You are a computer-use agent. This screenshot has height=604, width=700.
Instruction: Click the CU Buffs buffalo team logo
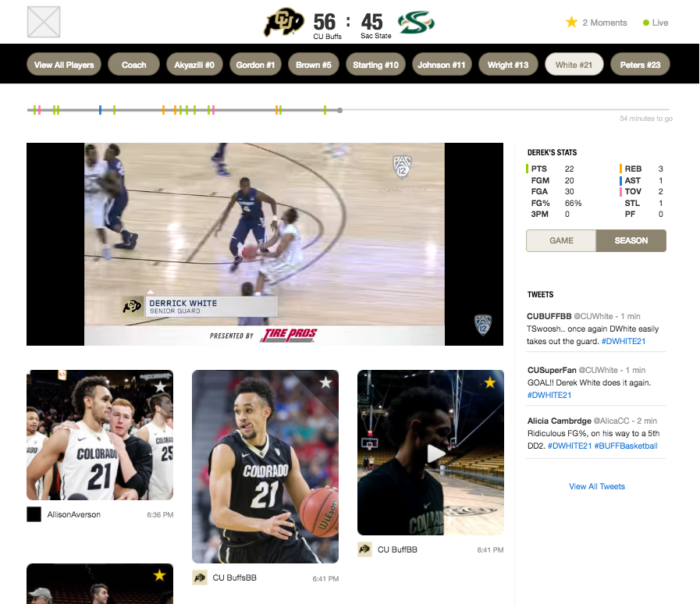284,22
